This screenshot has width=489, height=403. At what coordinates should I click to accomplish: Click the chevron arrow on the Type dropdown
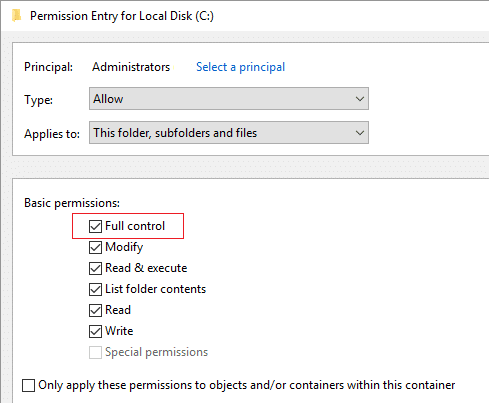coord(360,99)
